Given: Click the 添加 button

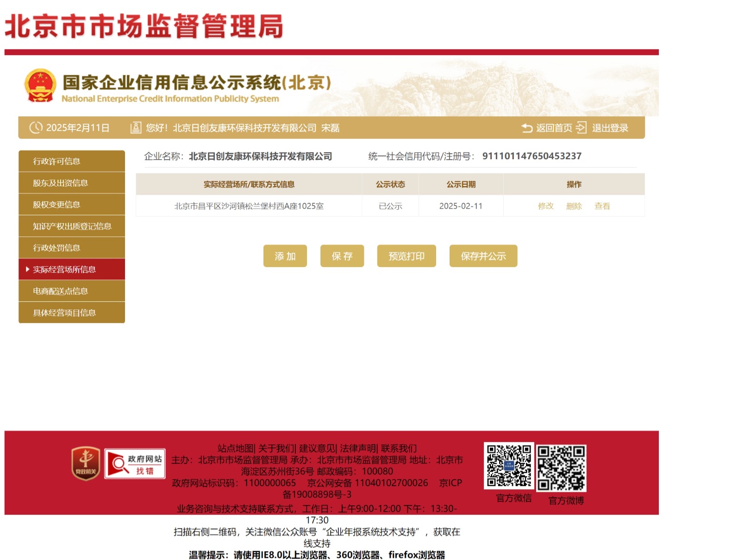Looking at the screenshot, I should [285, 256].
